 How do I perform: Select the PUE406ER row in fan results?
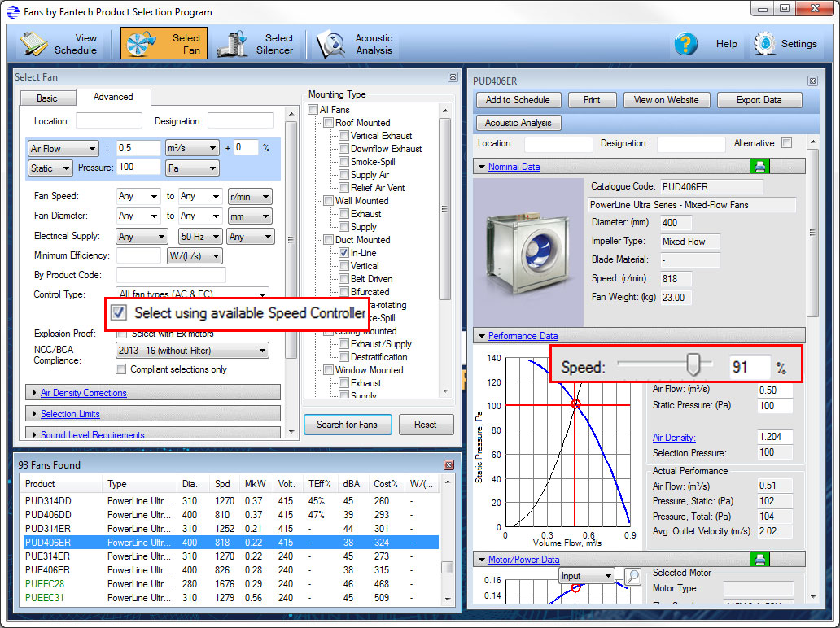[x=231, y=570]
